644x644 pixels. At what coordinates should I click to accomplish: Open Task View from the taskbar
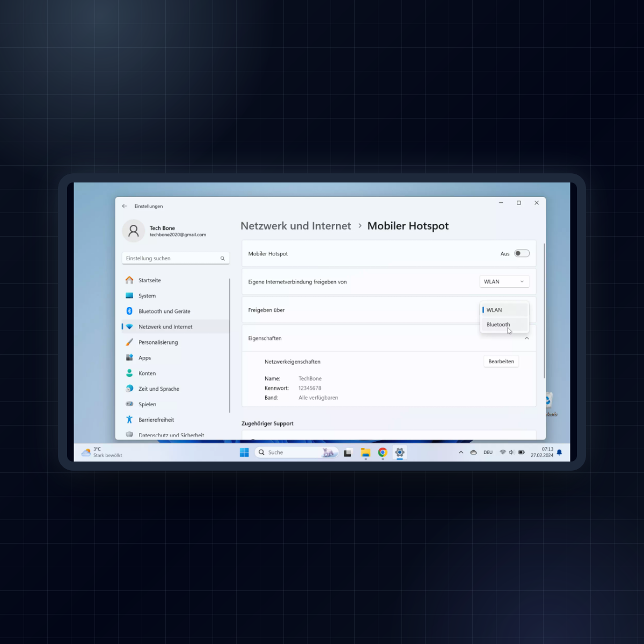coord(348,452)
